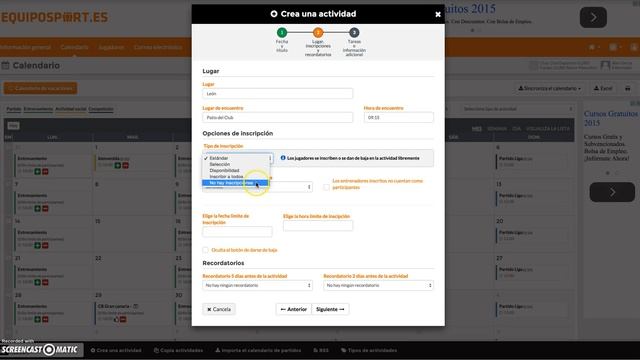Click 'Importa el calendario de partidos' in bottom bar
This screenshot has height=360, width=640.
coord(258,350)
